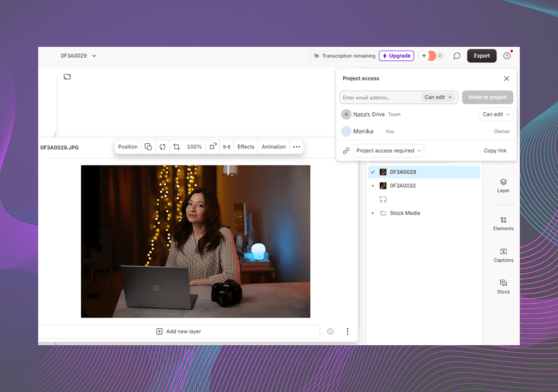Open the Can edit dropdown beside email field
The image size is (558, 392).
coord(438,97)
